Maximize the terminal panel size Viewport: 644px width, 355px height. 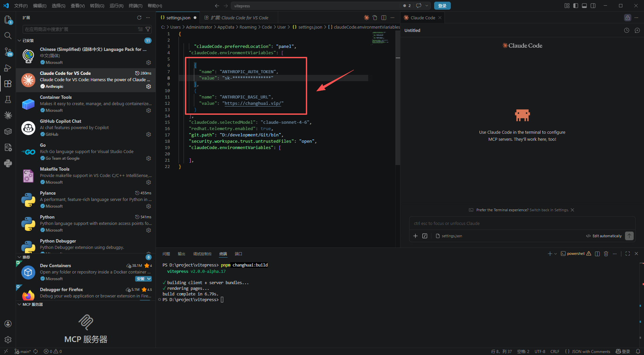(x=628, y=254)
